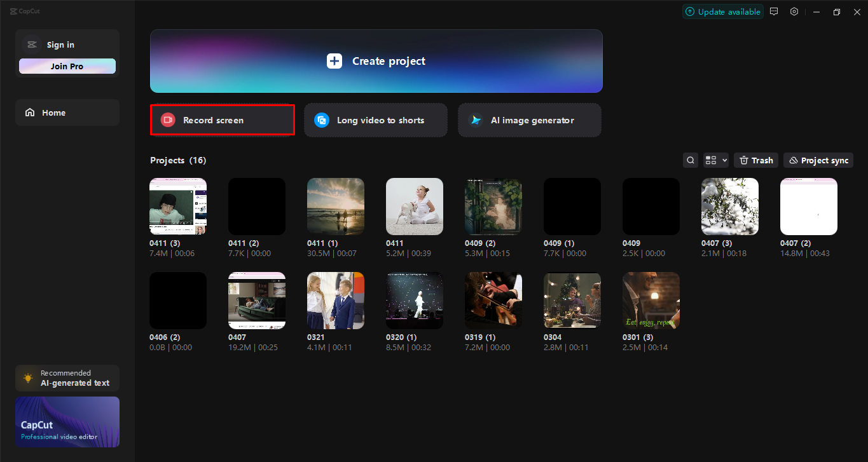Image resolution: width=868 pixels, height=462 pixels.
Task: Open project 0409 (2) thumbnail
Action: [493, 207]
